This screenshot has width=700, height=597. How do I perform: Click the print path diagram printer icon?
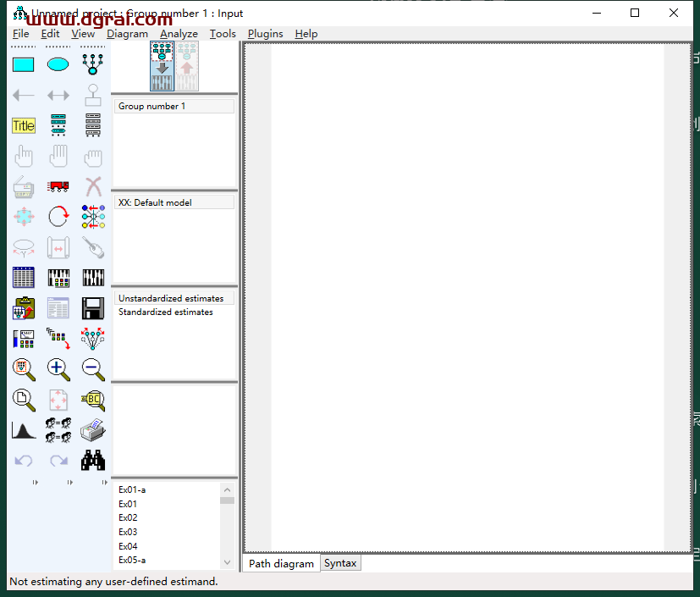click(93, 430)
